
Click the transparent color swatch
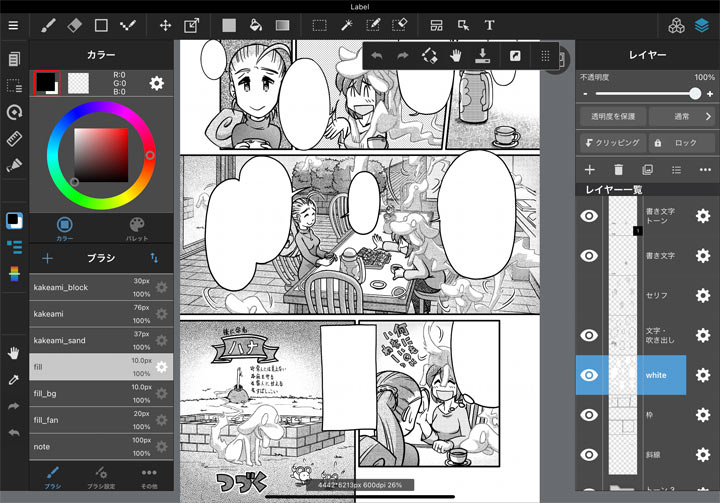pyautogui.click(x=78, y=83)
